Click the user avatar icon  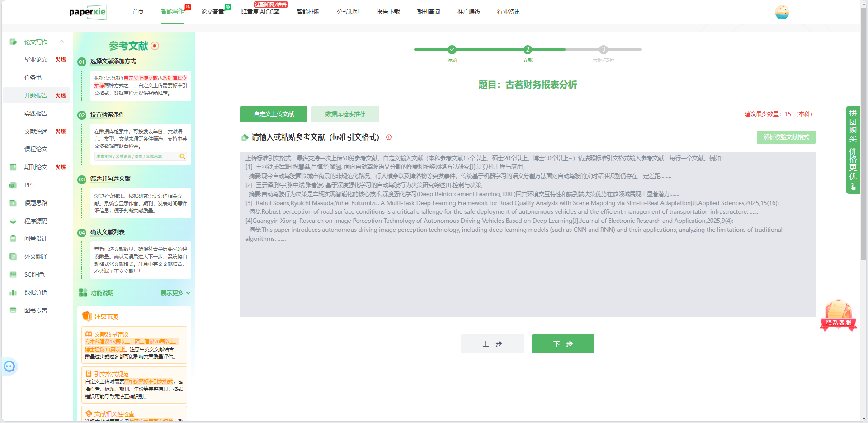coord(782,12)
